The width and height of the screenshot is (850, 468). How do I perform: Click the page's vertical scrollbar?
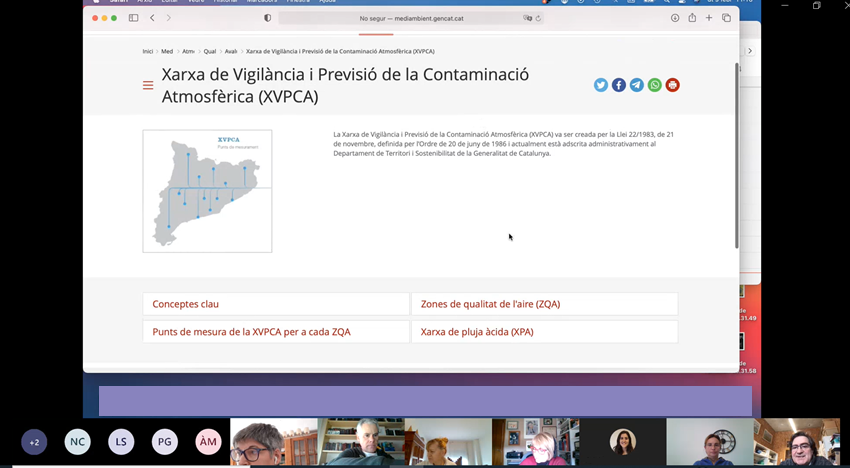(736, 155)
